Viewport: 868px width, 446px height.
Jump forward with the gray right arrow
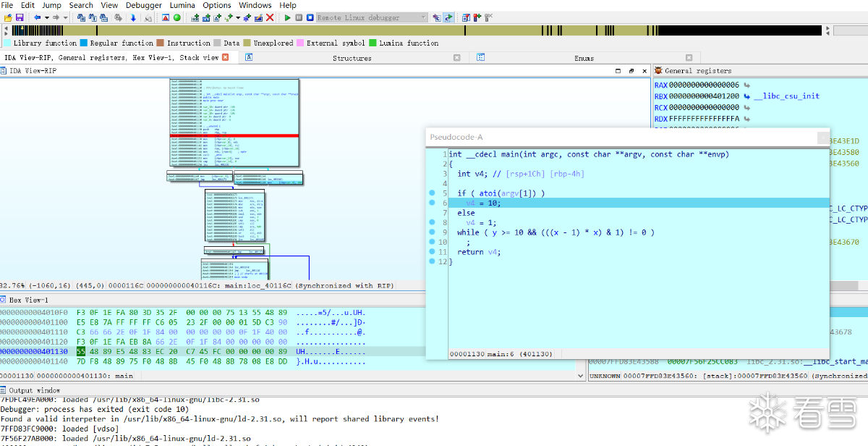(56, 17)
